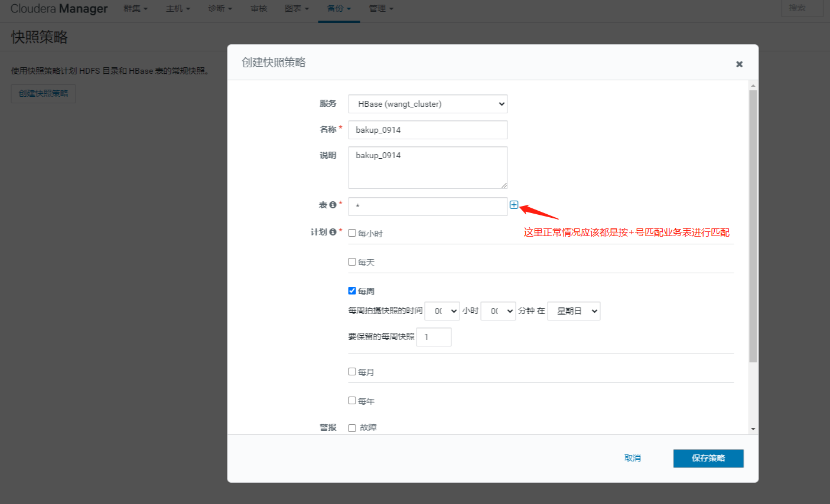This screenshot has width=830, height=504.
Task: Open the 管理 menu in the top bar
Action: pyautogui.click(x=381, y=9)
